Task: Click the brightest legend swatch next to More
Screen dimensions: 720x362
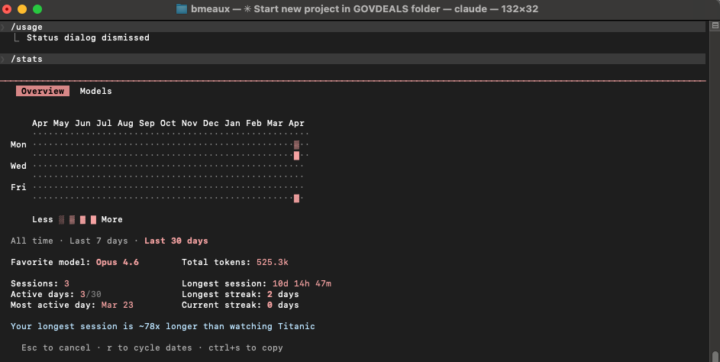Action: (93, 220)
